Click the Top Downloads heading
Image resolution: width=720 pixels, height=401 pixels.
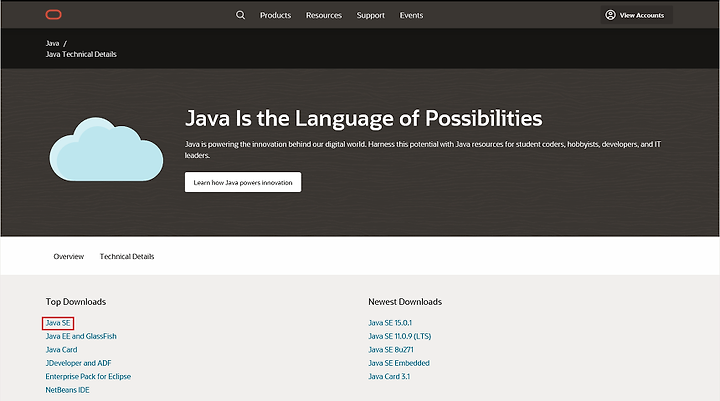pyautogui.click(x=76, y=302)
